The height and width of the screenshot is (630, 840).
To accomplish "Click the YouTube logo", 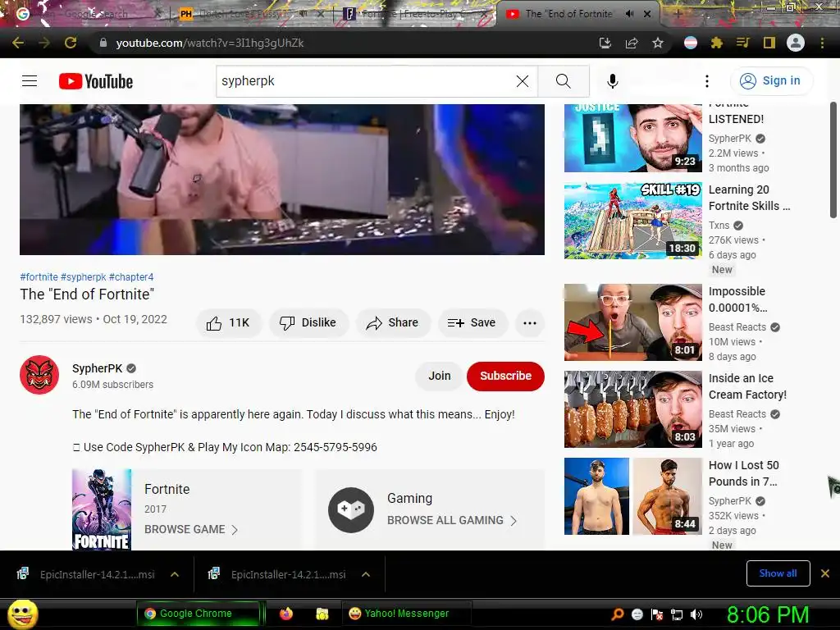I will pyautogui.click(x=96, y=81).
